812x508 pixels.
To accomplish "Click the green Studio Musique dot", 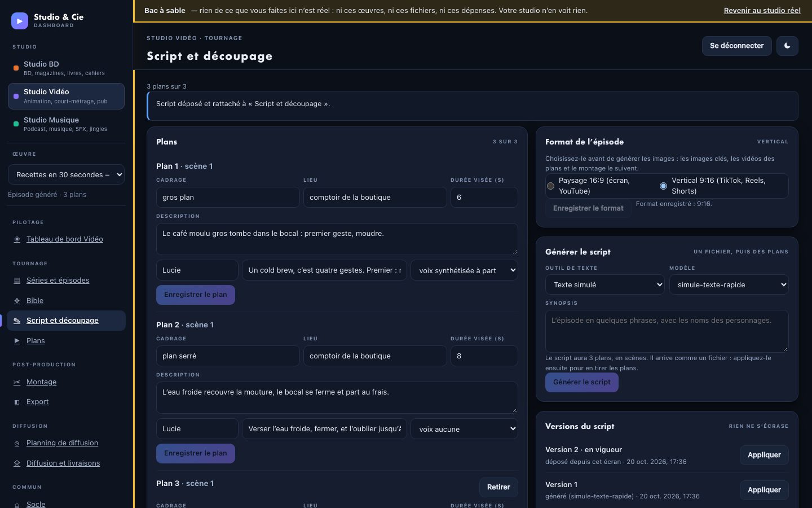I will tap(16, 124).
